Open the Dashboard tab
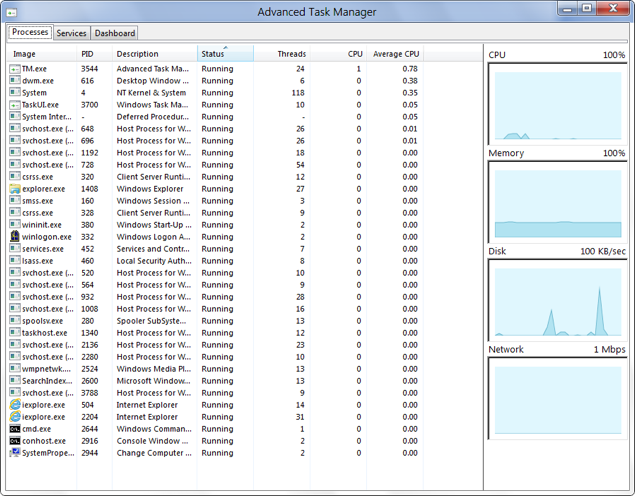Viewport: 635px width, 496px height. pyautogui.click(x=115, y=33)
